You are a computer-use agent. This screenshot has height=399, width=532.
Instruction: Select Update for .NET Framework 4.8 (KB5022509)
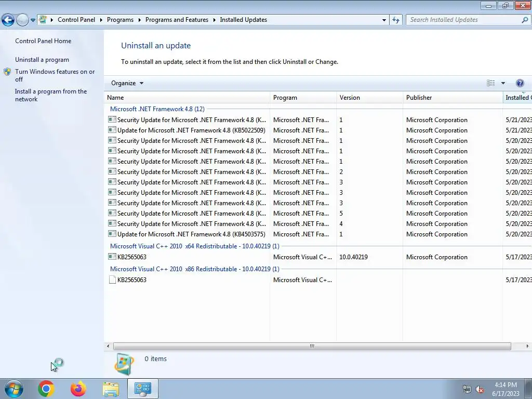[191, 130]
